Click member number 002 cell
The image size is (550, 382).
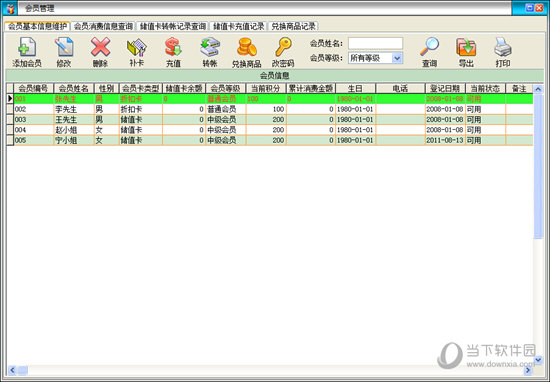[33, 109]
